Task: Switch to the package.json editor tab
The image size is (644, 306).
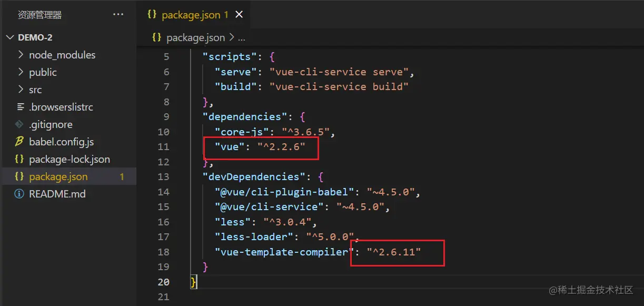Action: click(x=194, y=15)
